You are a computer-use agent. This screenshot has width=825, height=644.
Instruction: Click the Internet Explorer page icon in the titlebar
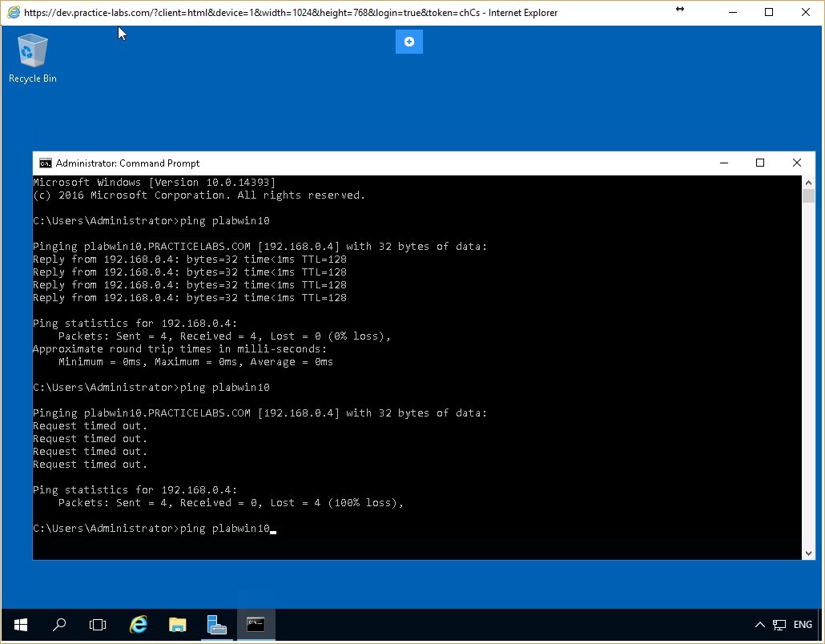click(11, 12)
